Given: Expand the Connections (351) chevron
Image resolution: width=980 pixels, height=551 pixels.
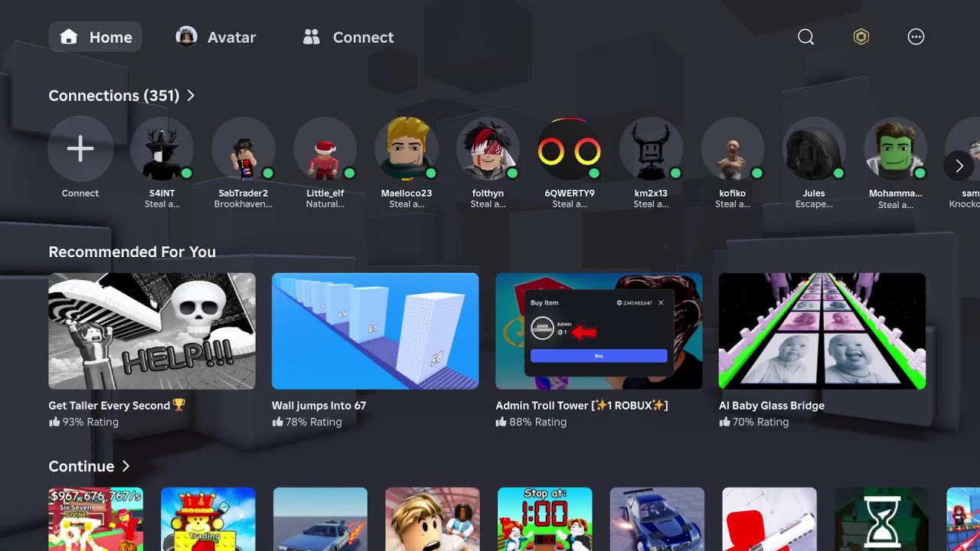Looking at the screenshot, I should pyautogui.click(x=191, y=96).
